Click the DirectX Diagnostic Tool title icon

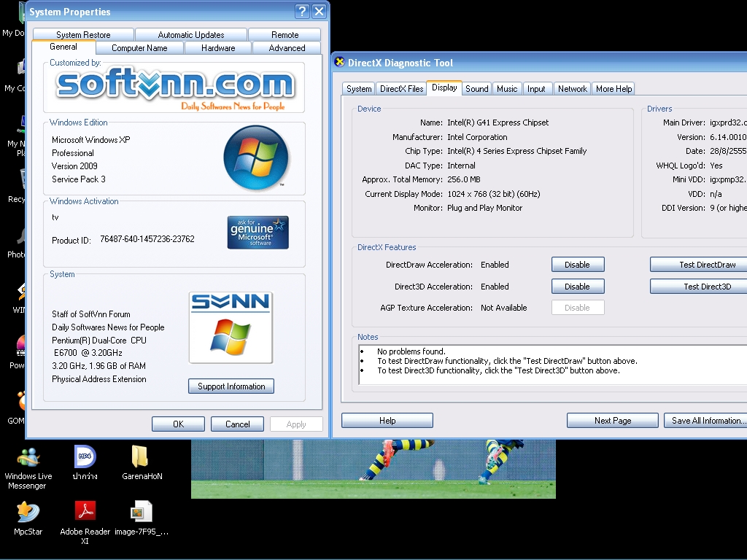pos(340,62)
